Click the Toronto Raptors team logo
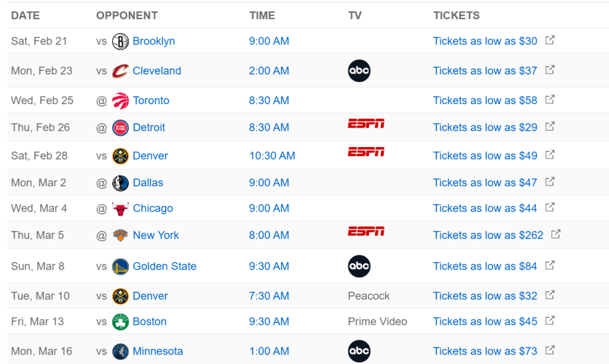 [120, 100]
